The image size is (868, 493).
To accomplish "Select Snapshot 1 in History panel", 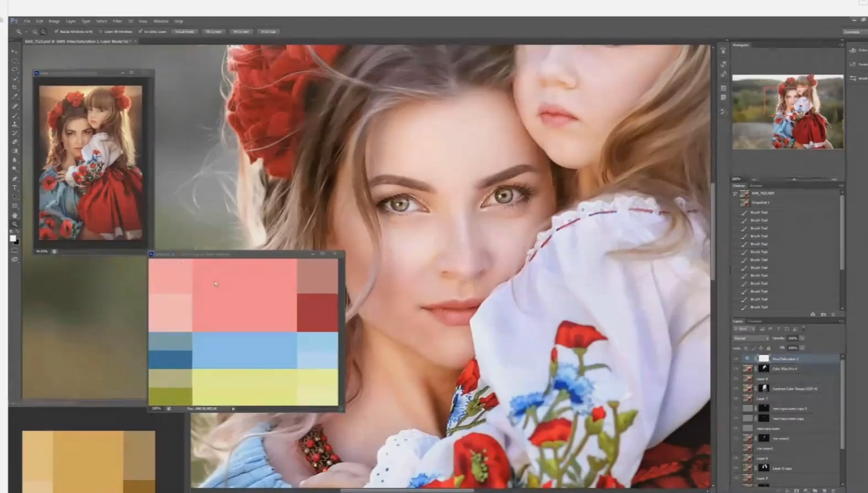I will [760, 202].
